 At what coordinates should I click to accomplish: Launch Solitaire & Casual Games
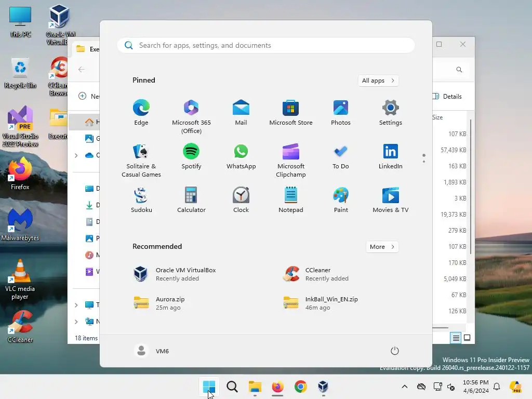tap(141, 161)
